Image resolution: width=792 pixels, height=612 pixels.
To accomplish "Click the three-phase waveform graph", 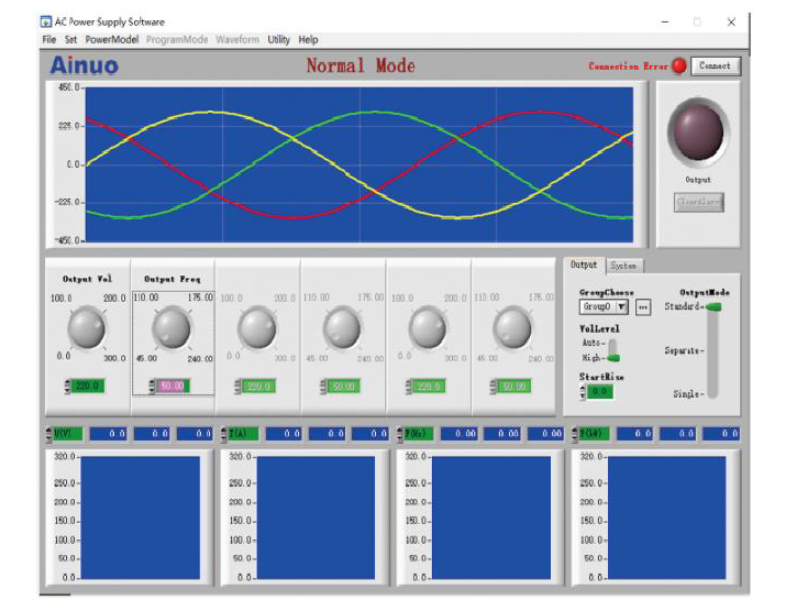I will click(359, 165).
